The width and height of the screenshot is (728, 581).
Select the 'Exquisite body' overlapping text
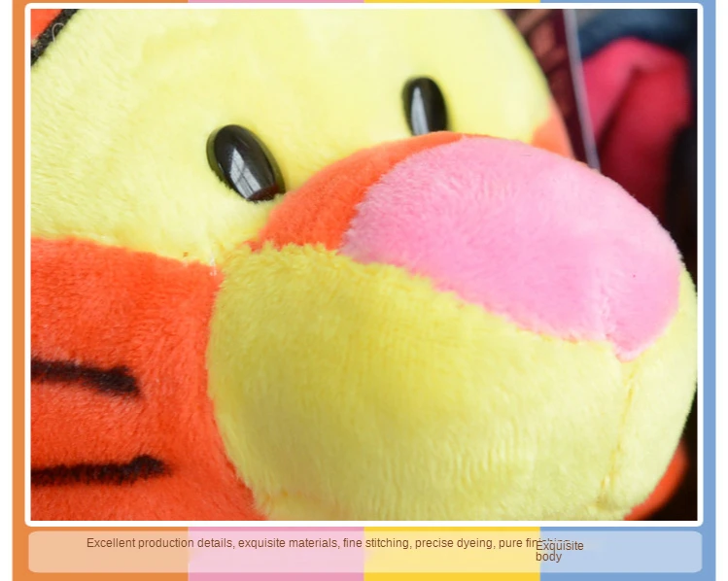pyautogui.click(x=559, y=551)
